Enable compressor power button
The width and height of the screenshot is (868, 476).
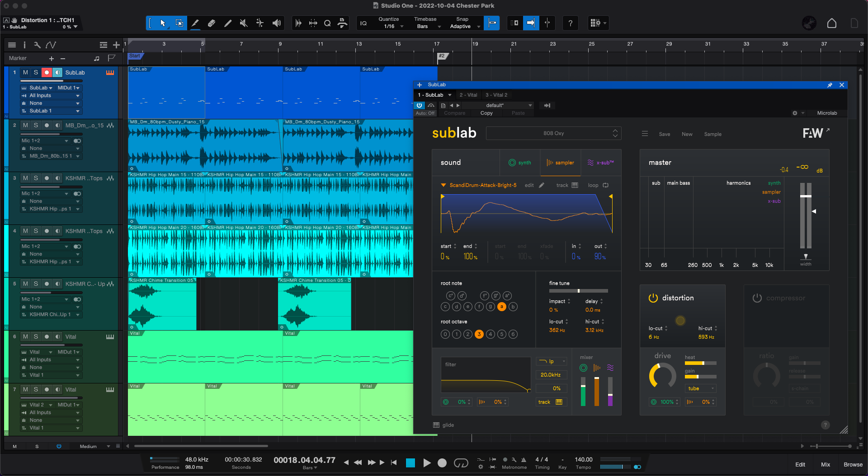pyautogui.click(x=757, y=298)
